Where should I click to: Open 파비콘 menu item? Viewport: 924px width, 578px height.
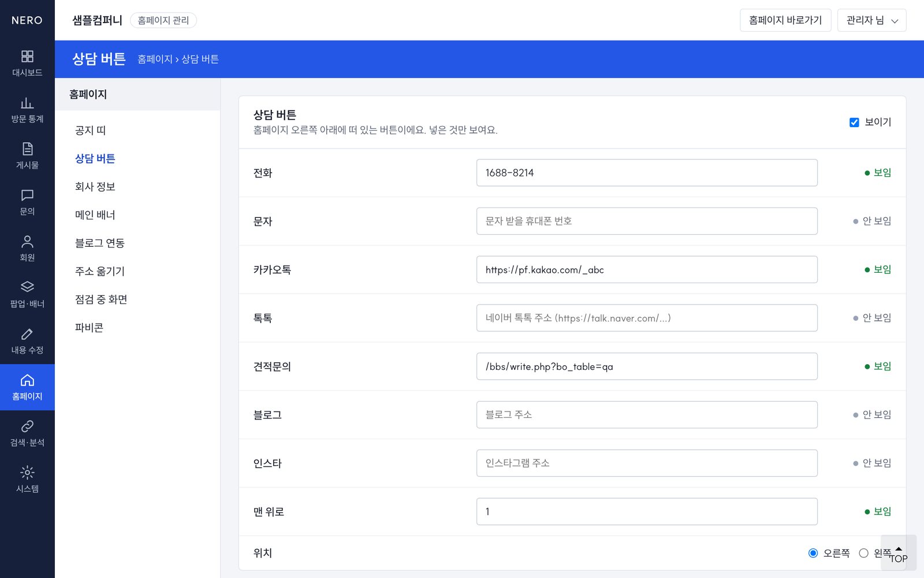(x=89, y=328)
